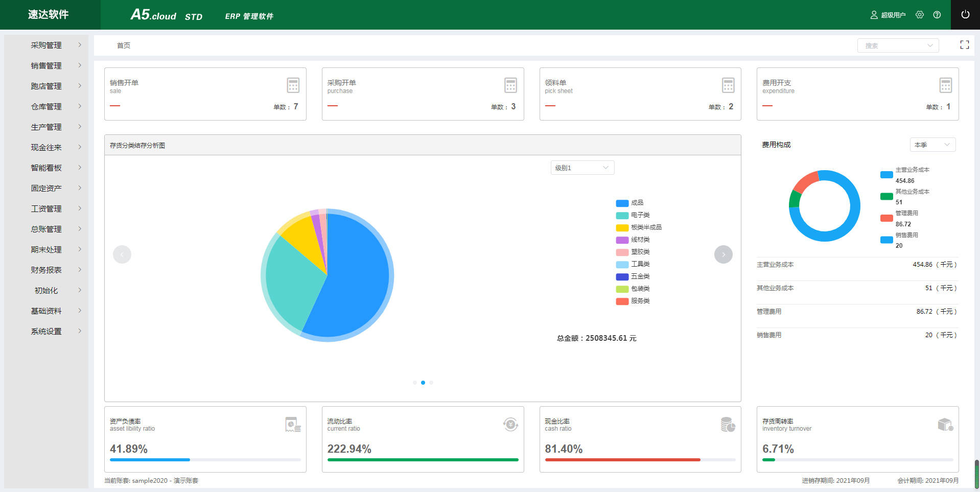This screenshot has height=492, width=980.
Task: Open the 本季 period dropdown
Action: coord(932,145)
